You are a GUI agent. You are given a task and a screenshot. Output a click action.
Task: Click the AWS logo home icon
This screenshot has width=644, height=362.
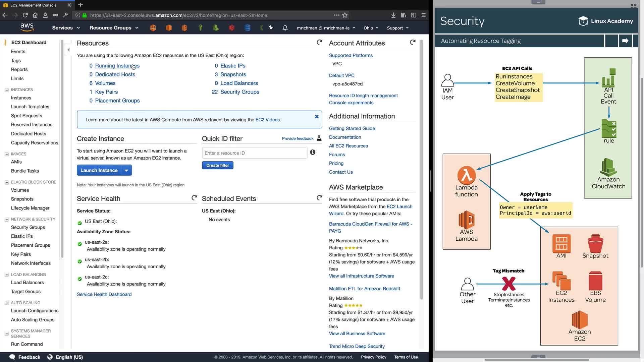click(27, 27)
